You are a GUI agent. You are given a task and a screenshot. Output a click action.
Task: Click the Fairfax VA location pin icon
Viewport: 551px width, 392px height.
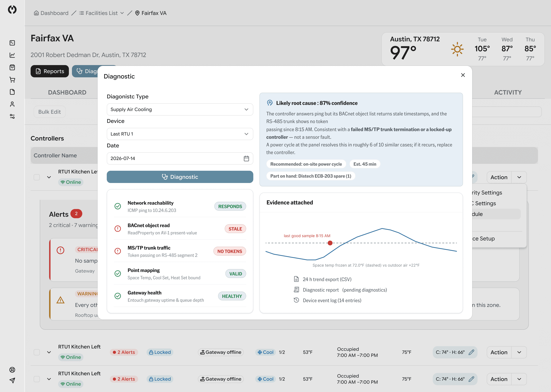click(137, 13)
